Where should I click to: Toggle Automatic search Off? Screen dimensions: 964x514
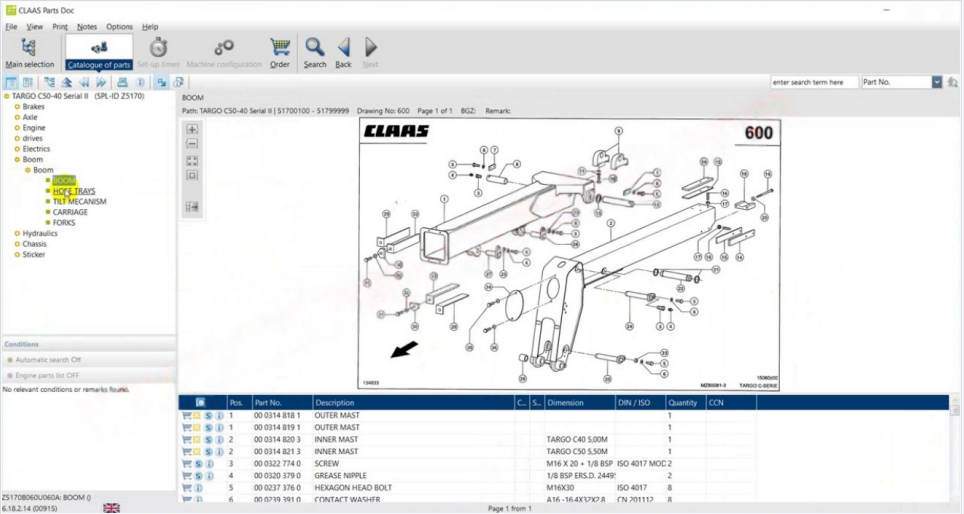49,360
